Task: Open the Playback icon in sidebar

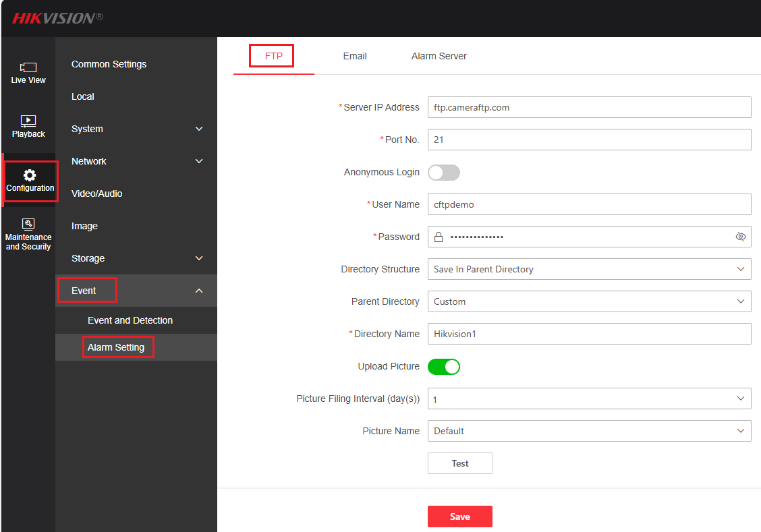Action: pos(28,121)
